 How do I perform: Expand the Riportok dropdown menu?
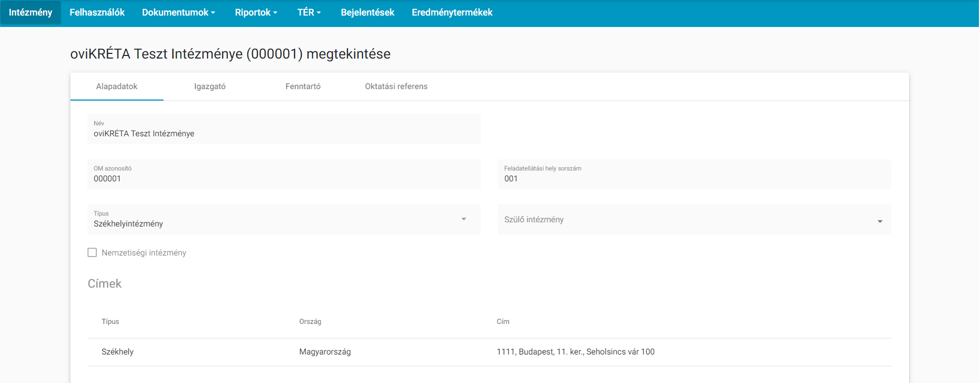[x=256, y=12]
